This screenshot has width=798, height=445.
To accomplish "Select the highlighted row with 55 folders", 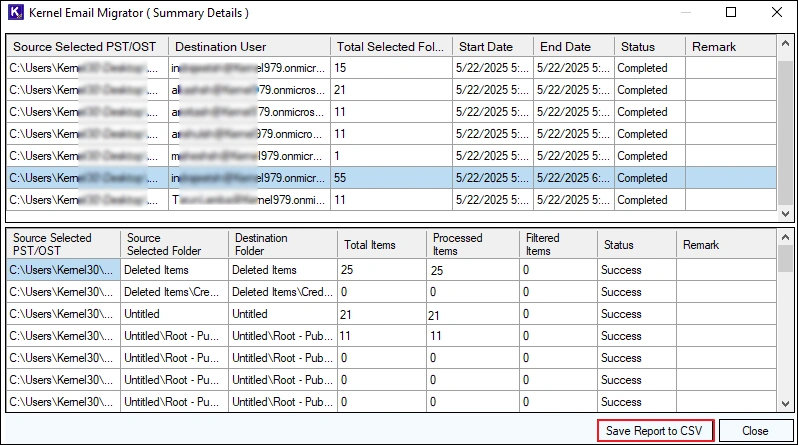I will [391, 178].
